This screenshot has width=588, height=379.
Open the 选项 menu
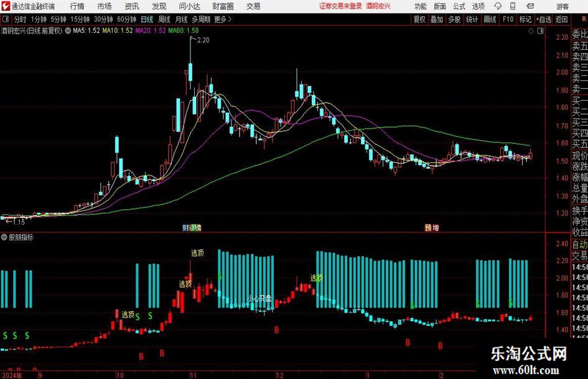[478, 6]
